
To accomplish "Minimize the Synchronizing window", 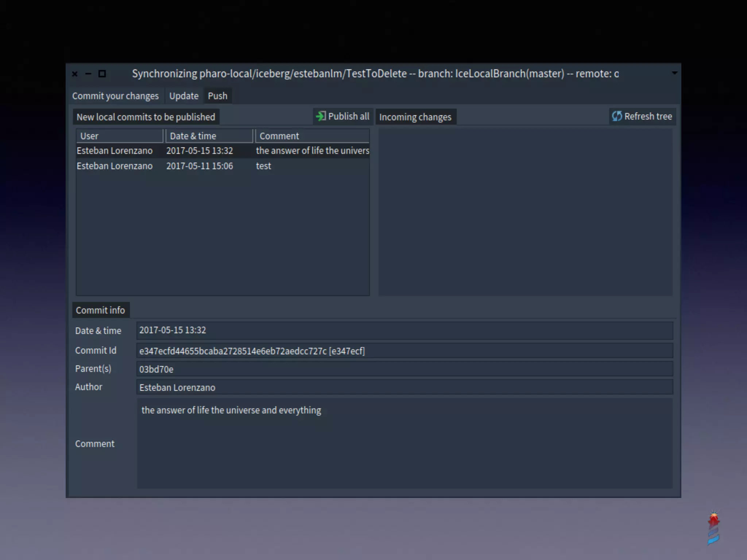I will pos(88,74).
